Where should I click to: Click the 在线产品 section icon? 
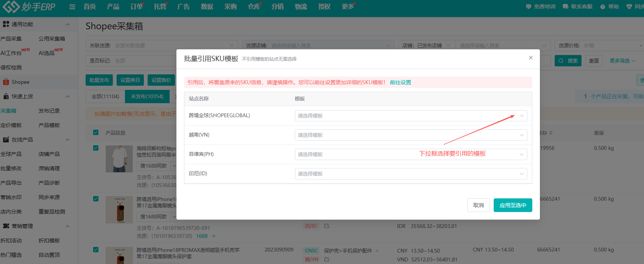point(6,140)
